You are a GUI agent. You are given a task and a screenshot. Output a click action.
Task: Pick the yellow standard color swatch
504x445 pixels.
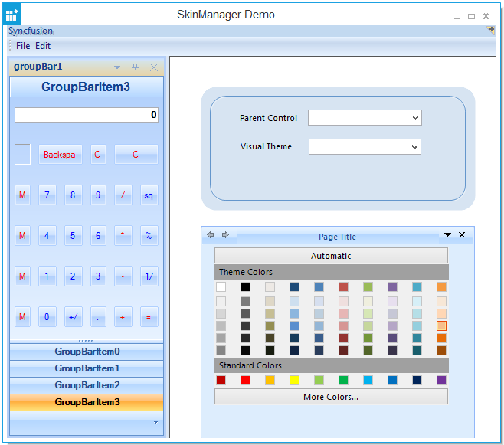pyautogui.click(x=294, y=380)
